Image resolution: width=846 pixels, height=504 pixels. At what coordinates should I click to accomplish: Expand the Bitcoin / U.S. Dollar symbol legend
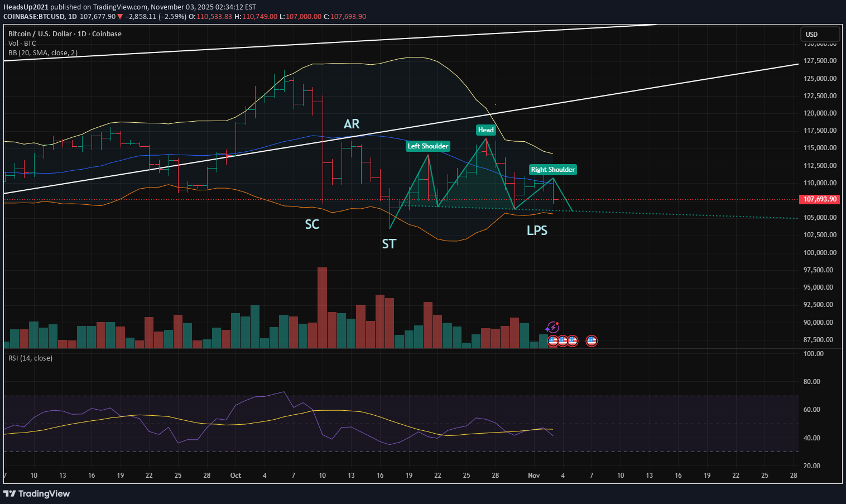coord(39,33)
